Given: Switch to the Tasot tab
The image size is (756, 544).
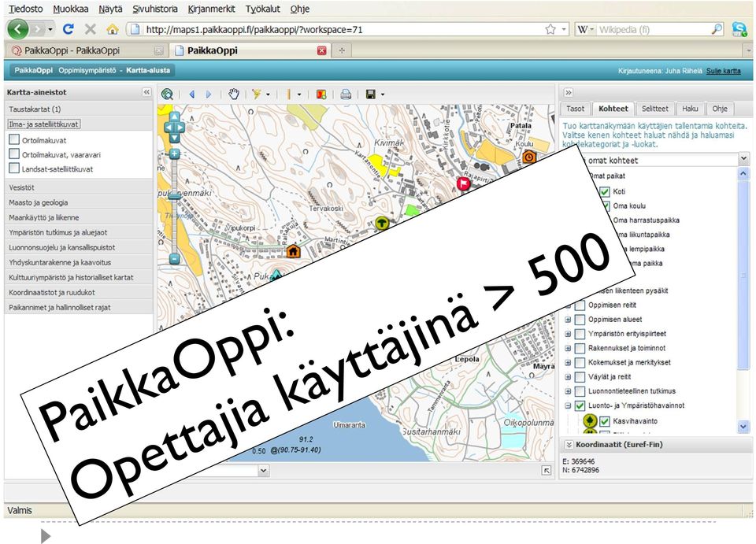Looking at the screenshot, I should pos(575,109).
